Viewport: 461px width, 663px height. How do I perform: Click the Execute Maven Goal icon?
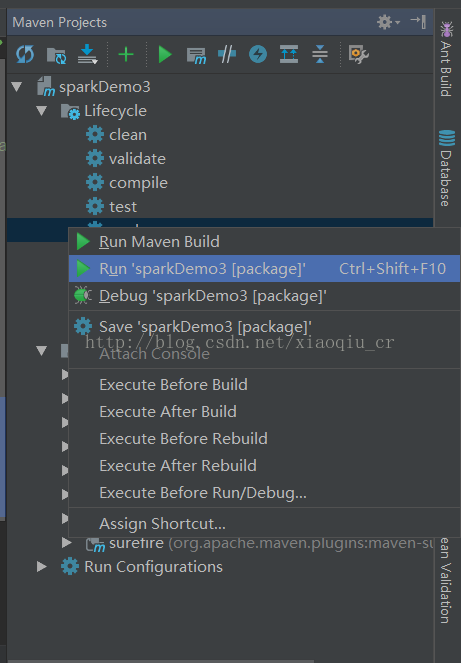tap(196, 55)
